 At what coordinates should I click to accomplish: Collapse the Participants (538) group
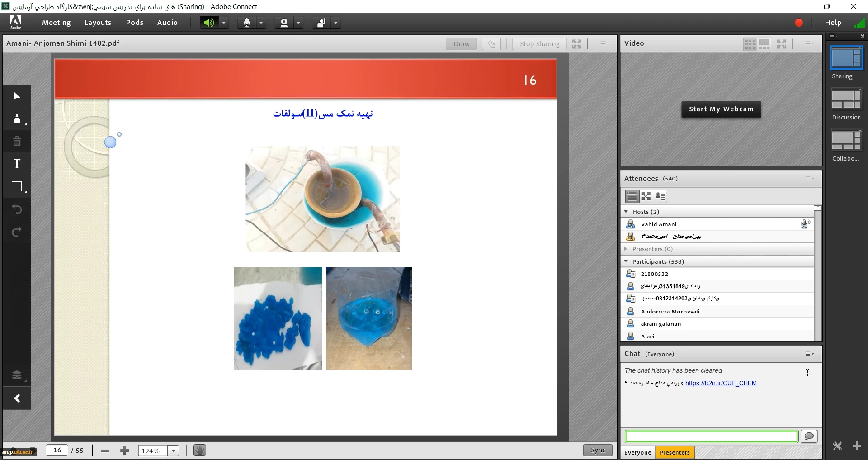(x=626, y=261)
